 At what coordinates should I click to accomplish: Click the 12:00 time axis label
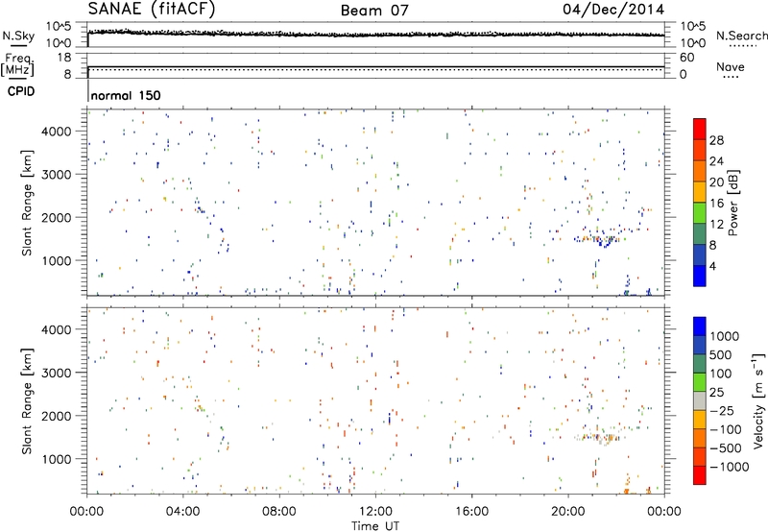click(x=375, y=512)
